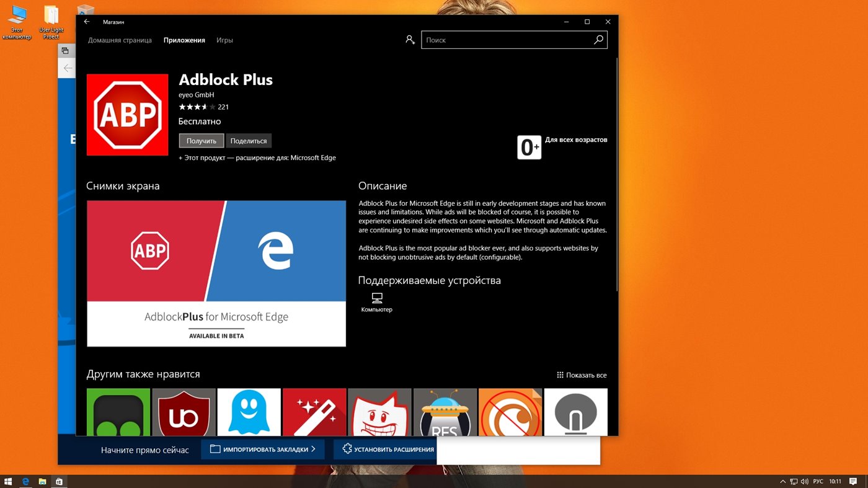The height and width of the screenshot is (488, 868).
Task: Click the large ABP app logo
Action: pyautogui.click(x=127, y=115)
